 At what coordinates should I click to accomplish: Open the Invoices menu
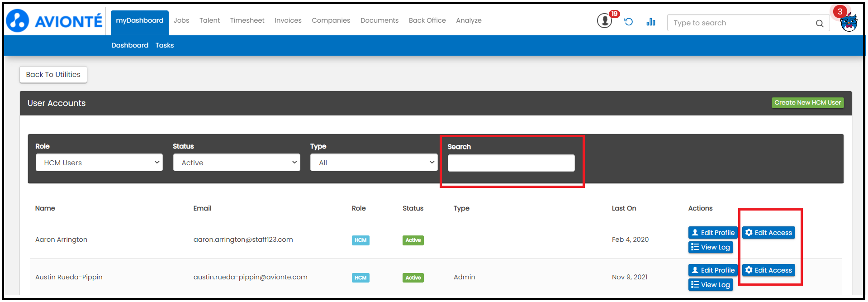pos(288,20)
